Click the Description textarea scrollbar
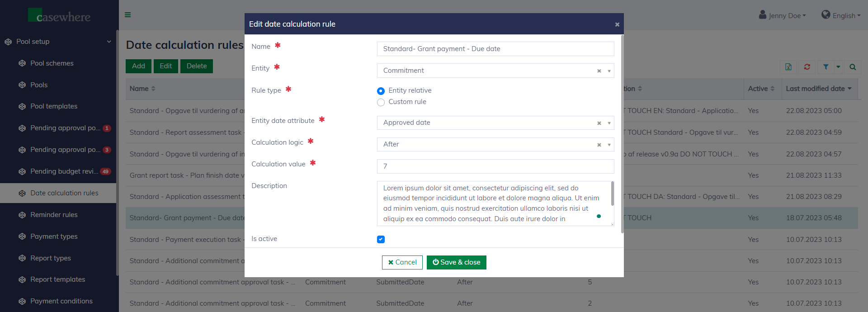The image size is (868, 312). coord(613,194)
